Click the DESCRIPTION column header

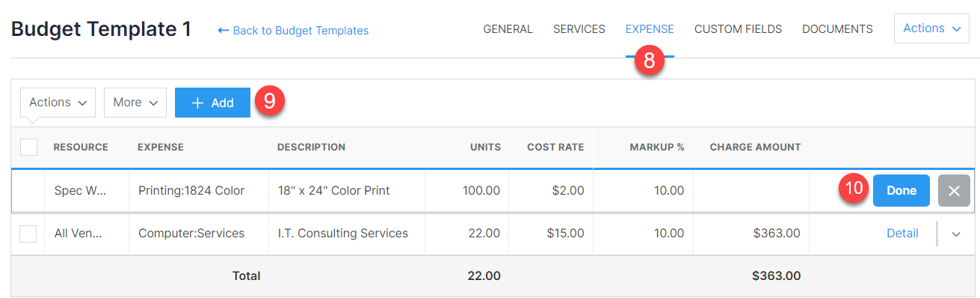pyautogui.click(x=312, y=147)
